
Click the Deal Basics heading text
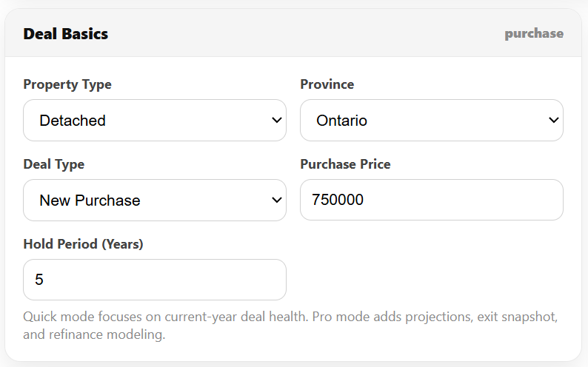66,34
